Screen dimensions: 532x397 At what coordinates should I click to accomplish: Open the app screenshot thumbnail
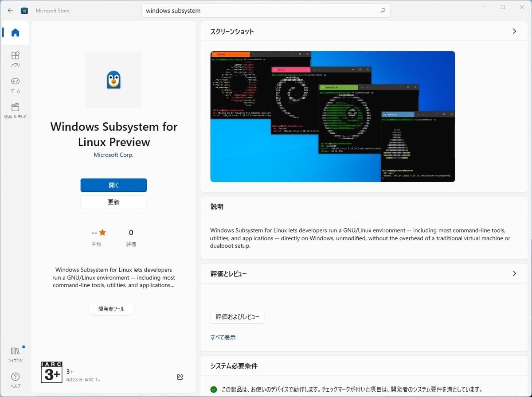(332, 117)
